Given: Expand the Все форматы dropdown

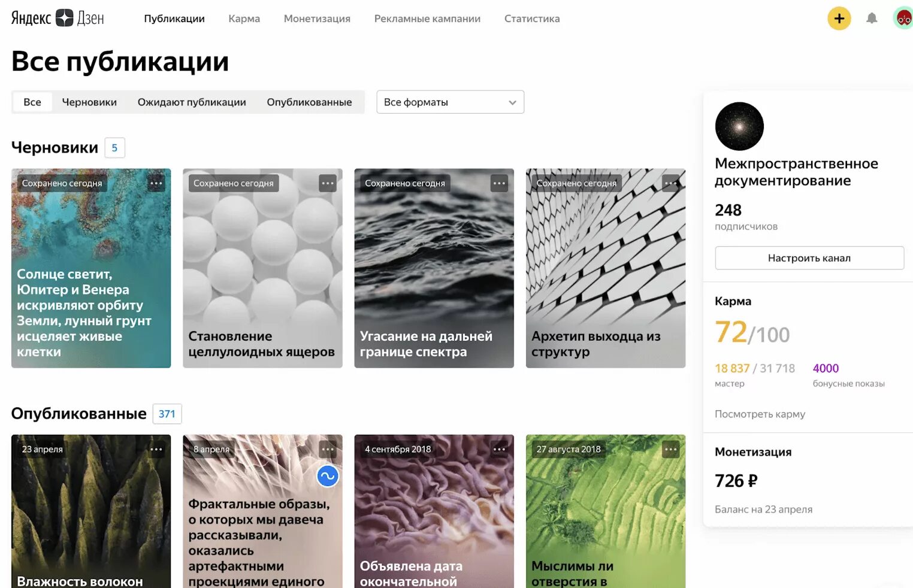Looking at the screenshot, I should coord(451,102).
